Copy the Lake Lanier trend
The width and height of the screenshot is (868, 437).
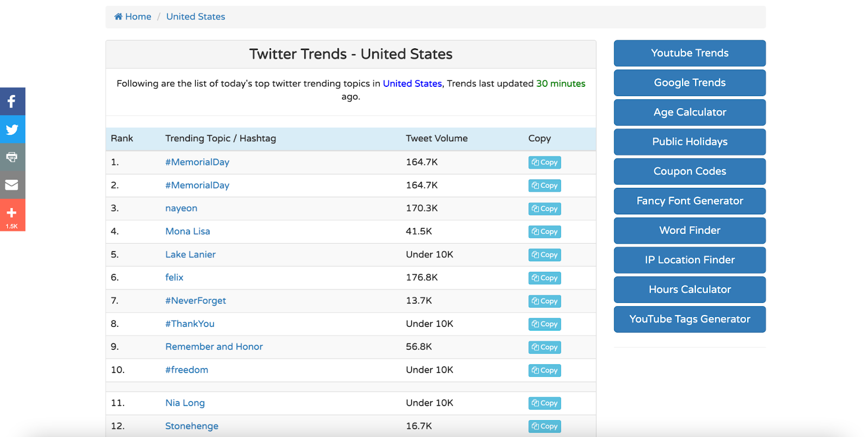click(x=545, y=255)
